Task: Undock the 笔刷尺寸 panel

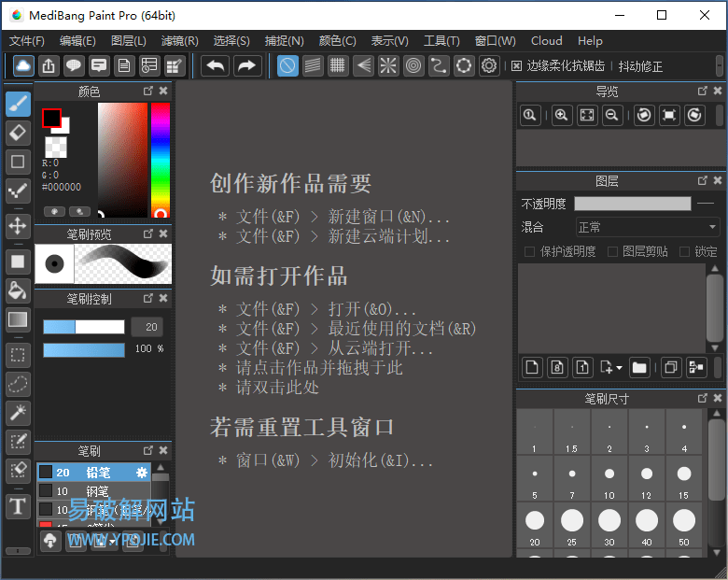Action: (703, 398)
